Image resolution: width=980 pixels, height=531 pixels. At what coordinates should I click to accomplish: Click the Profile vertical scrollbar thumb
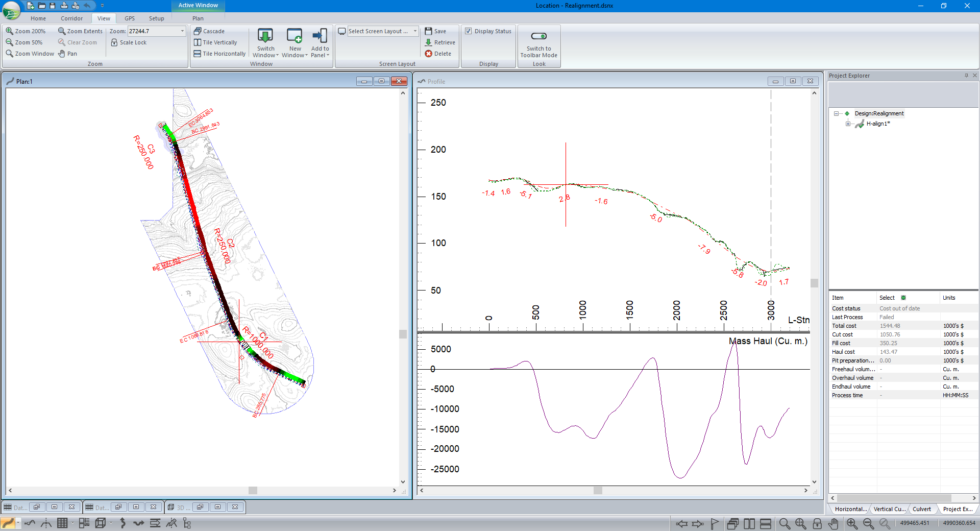pos(814,283)
